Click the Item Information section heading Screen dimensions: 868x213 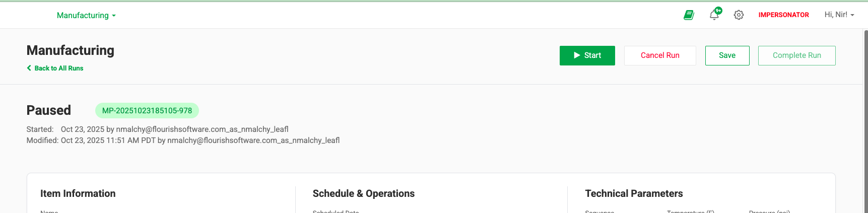pyautogui.click(x=78, y=193)
